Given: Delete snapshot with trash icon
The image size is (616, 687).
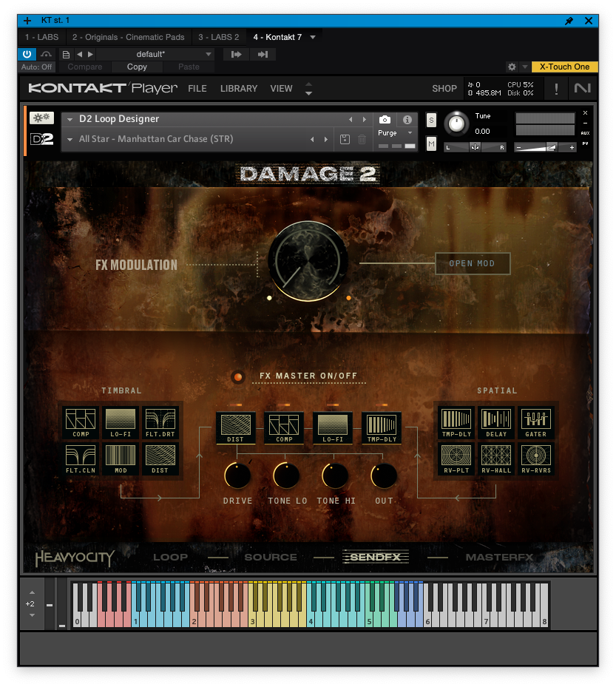Looking at the screenshot, I should (362, 140).
